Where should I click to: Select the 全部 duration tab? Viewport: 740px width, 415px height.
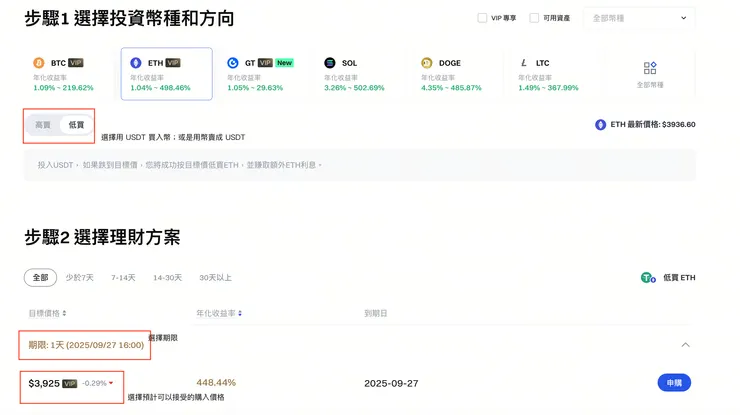click(x=40, y=278)
